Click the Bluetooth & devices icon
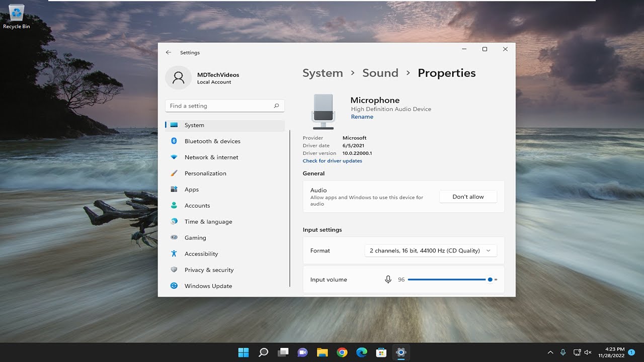The image size is (644, 362). (174, 141)
